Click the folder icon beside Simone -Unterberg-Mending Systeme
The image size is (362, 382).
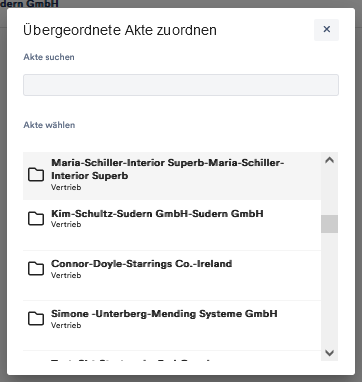pyautogui.click(x=36, y=319)
